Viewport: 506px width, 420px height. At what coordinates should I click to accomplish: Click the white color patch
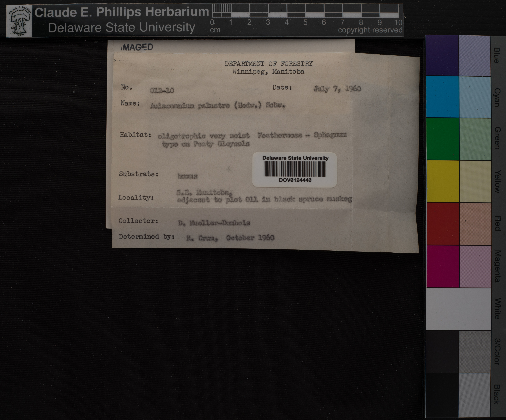(x=458, y=309)
